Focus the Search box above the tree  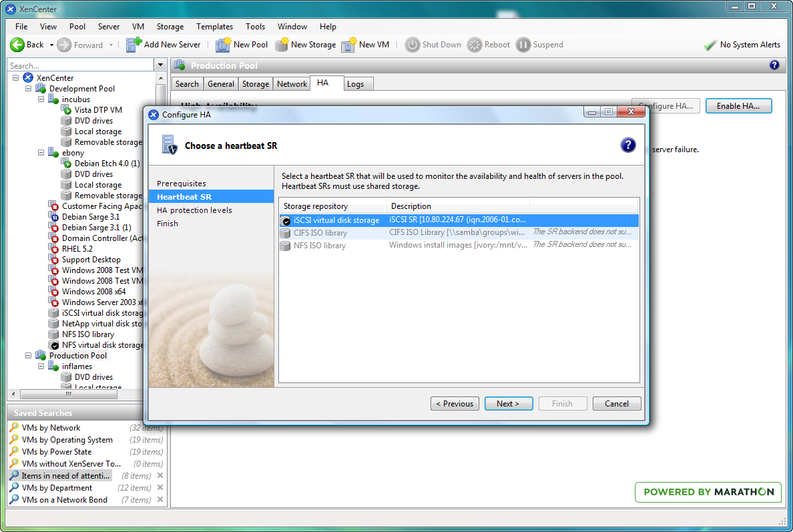[80, 65]
